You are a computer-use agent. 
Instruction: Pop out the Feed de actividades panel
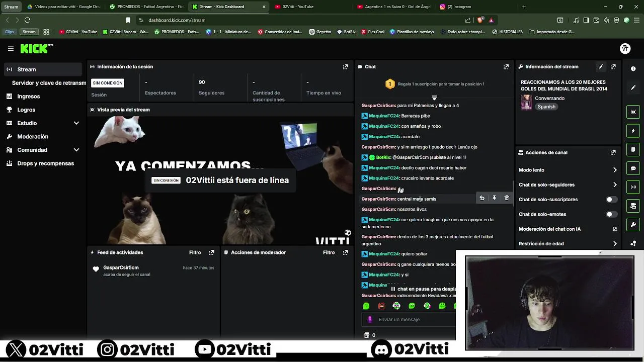[x=211, y=252]
